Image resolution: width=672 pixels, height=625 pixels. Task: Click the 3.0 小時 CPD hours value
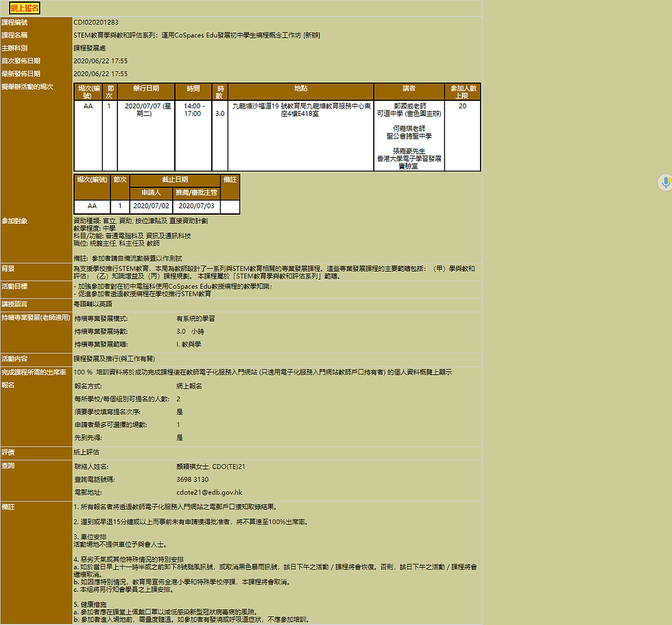(x=191, y=331)
